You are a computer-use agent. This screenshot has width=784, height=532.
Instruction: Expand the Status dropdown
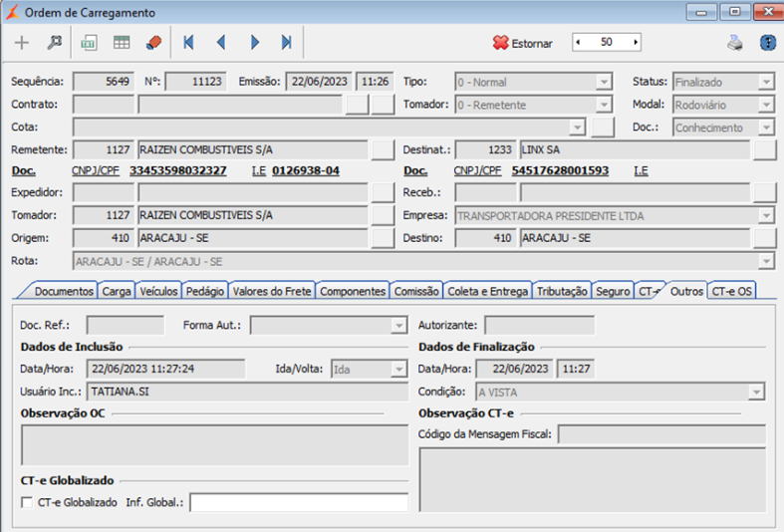coord(766,82)
